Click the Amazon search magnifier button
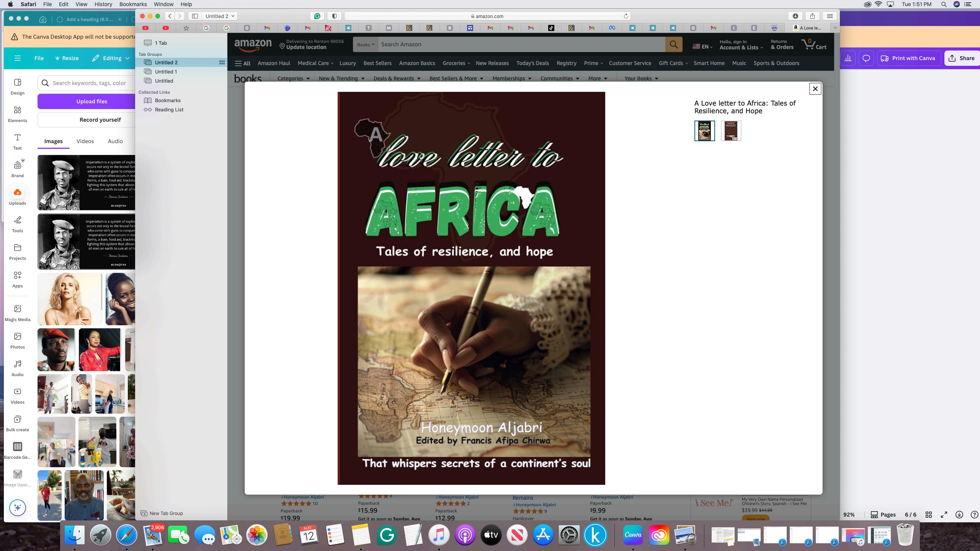 [673, 44]
